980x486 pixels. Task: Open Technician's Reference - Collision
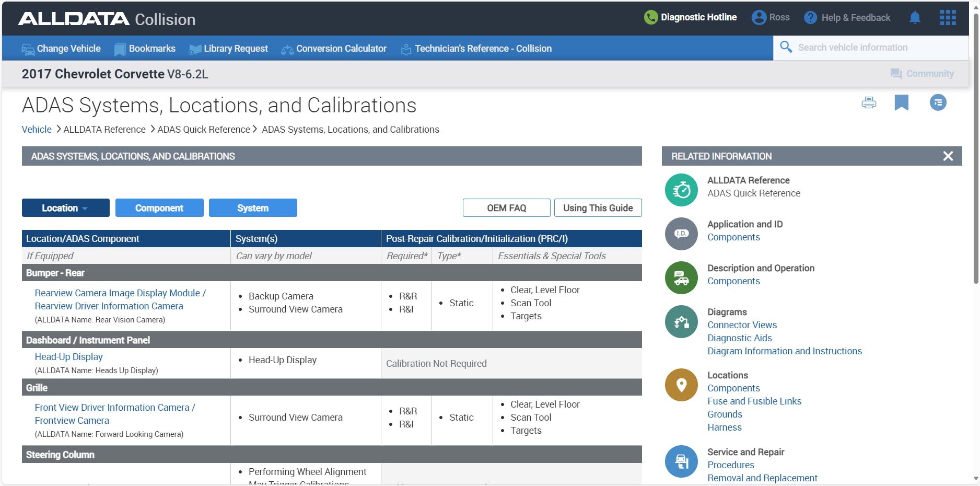483,48
